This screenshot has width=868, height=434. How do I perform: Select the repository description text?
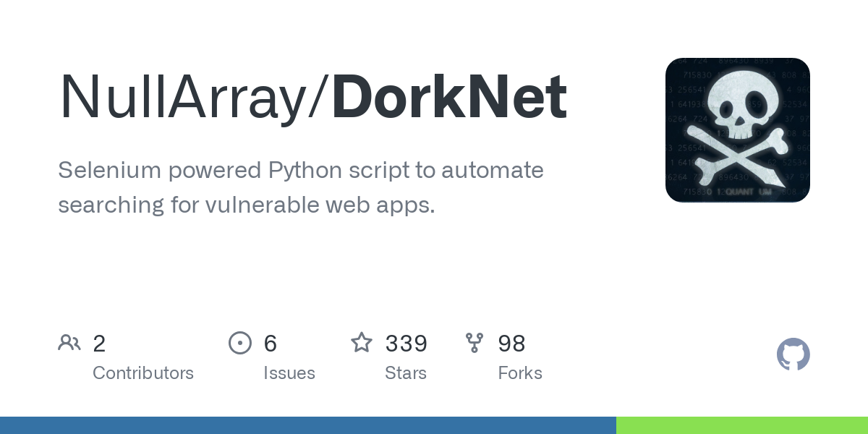pyautogui.click(x=300, y=187)
